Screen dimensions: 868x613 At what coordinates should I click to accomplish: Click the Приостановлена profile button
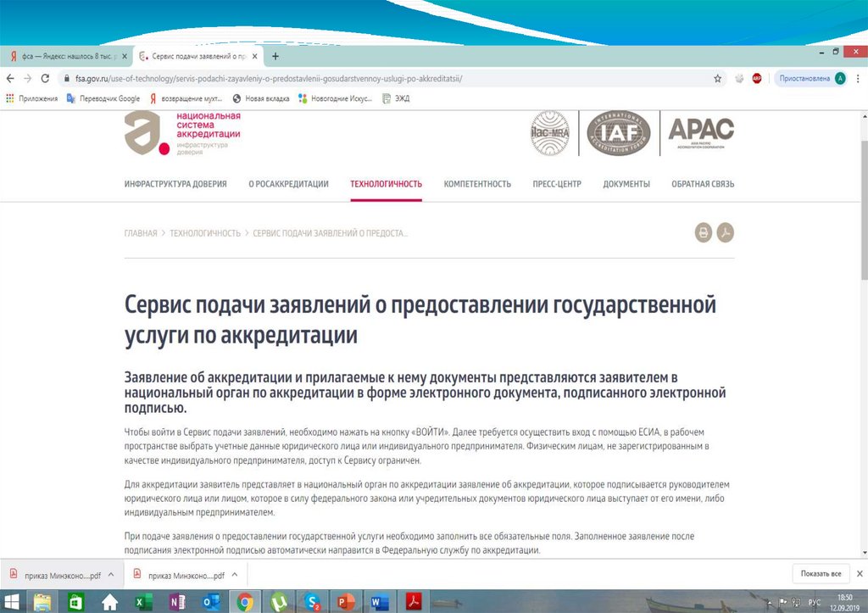[810, 79]
